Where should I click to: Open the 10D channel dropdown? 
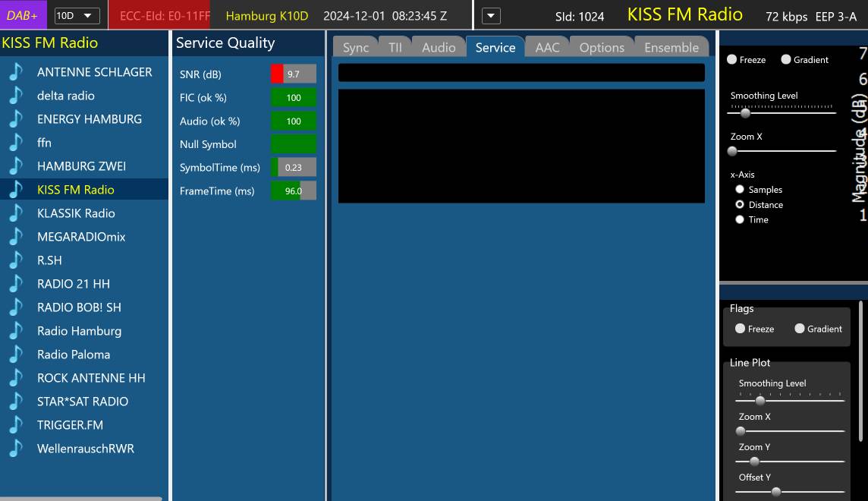77,15
